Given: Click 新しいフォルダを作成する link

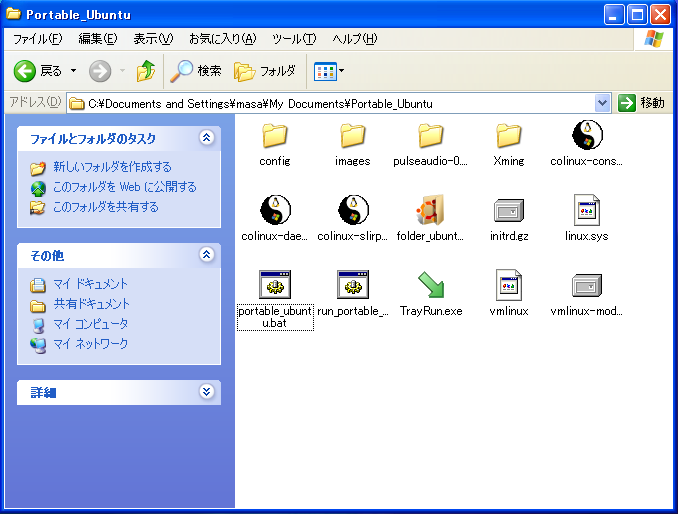Looking at the screenshot, I should [x=112, y=166].
